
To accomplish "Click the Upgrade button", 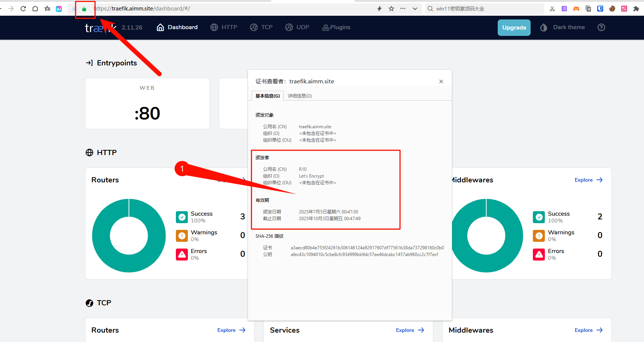I will [x=514, y=28].
